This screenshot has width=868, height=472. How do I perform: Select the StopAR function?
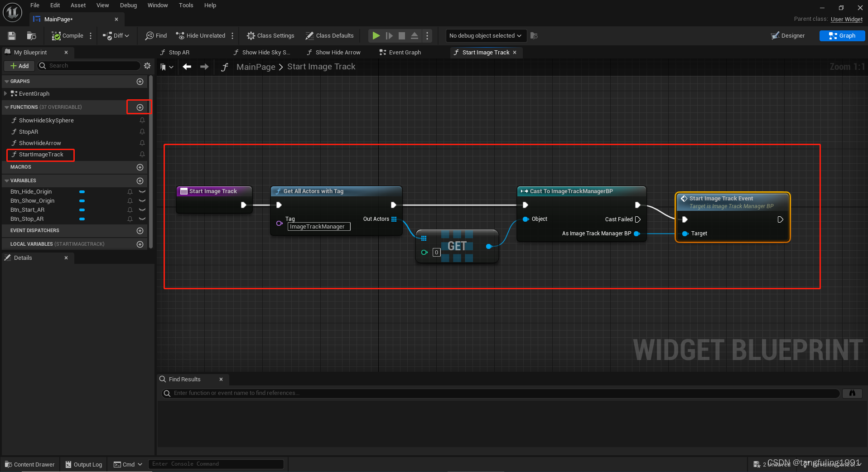[x=29, y=132]
